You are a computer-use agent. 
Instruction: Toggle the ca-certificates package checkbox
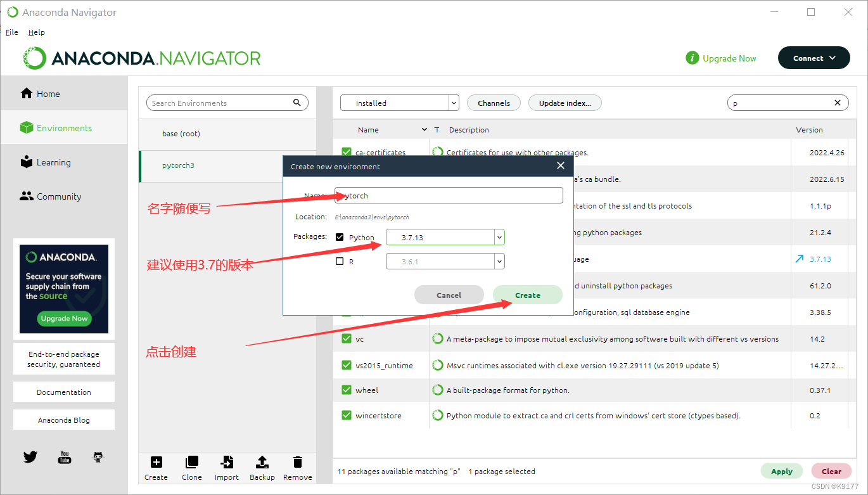(x=346, y=152)
